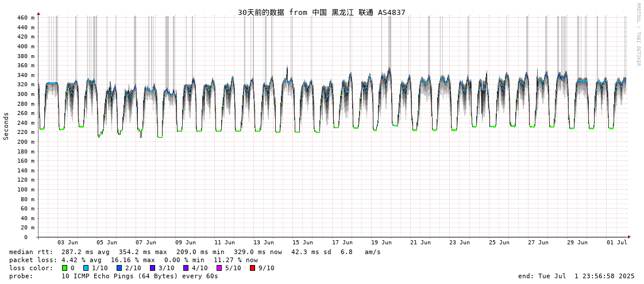
Task: Click the 21 Jun date label
Action: coord(421,243)
